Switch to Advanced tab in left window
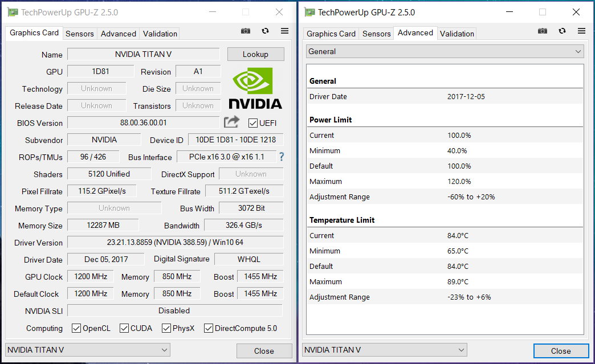 pos(119,34)
